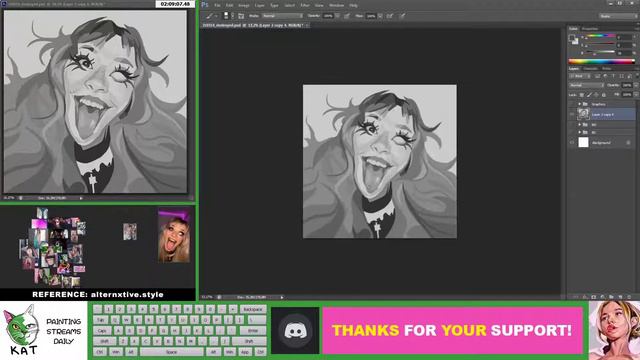The width and height of the screenshot is (640, 360).
Task: Toggle the Brush panel icon in options bar
Action: pos(241,16)
